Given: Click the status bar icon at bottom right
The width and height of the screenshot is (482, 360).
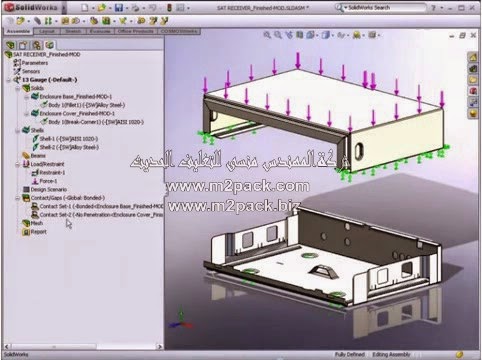Looking at the screenshot, I should pos(459,354).
